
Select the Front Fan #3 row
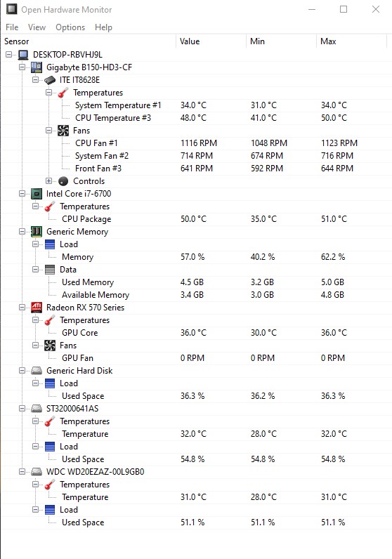tap(195, 169)
